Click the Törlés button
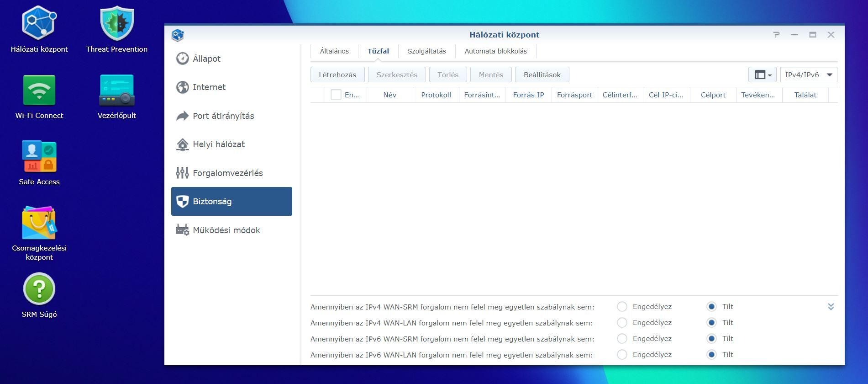Viewport: 868px width, 384px height. tap(448, 75)
